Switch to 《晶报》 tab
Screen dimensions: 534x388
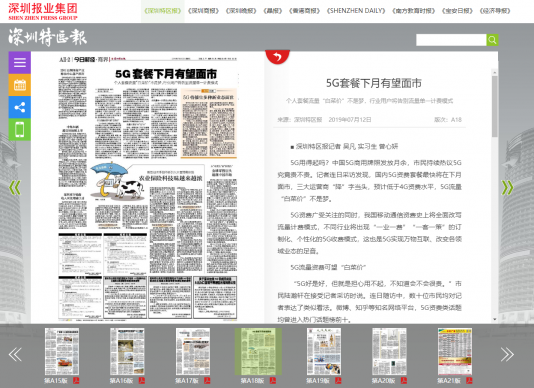coord(273,11)
